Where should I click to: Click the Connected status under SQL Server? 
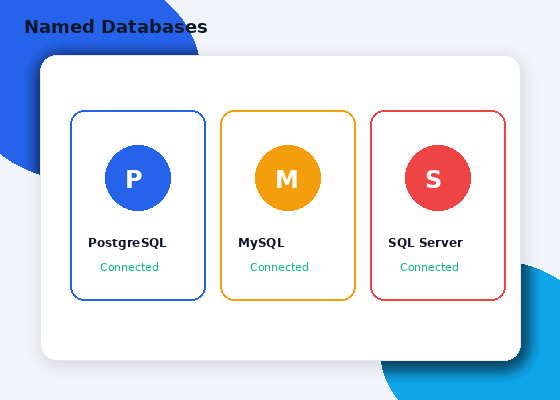(429, 267)
